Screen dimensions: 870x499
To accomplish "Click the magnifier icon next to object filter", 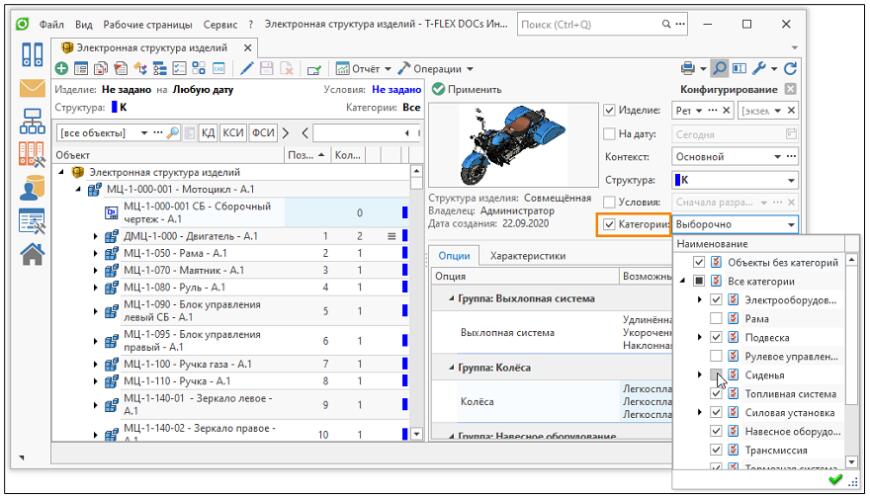I will pos(173,133).
